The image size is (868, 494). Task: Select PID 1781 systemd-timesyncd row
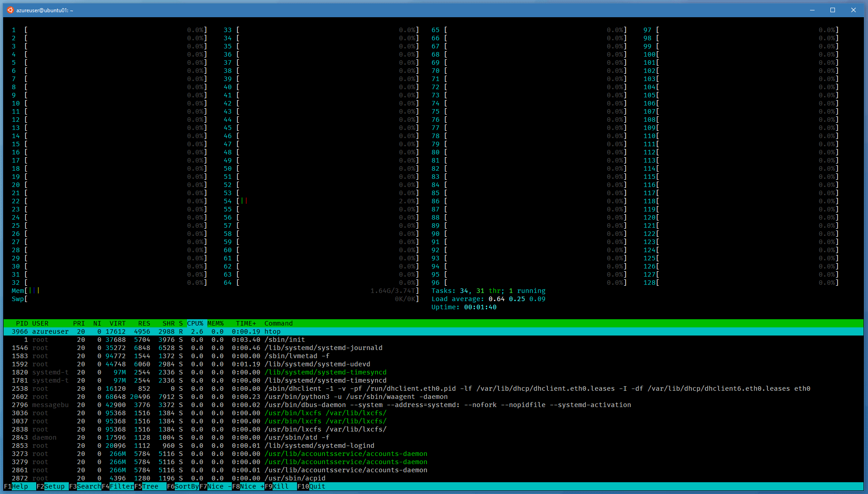click(x=433, y=380)
